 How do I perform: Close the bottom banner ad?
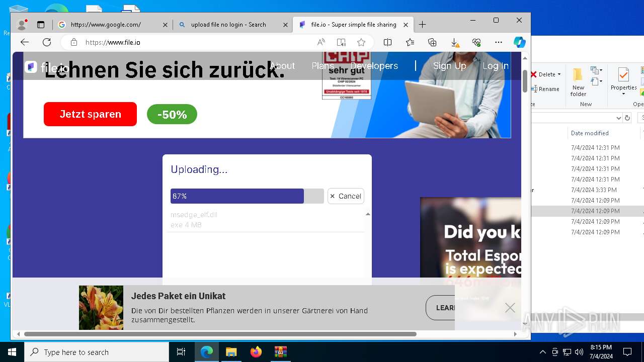click(510, 308)
